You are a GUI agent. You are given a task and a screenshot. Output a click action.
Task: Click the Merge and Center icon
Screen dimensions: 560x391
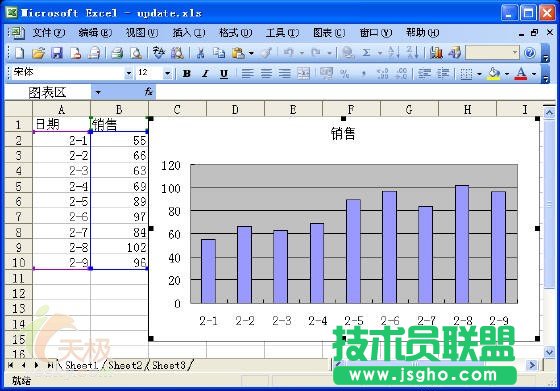303,74
